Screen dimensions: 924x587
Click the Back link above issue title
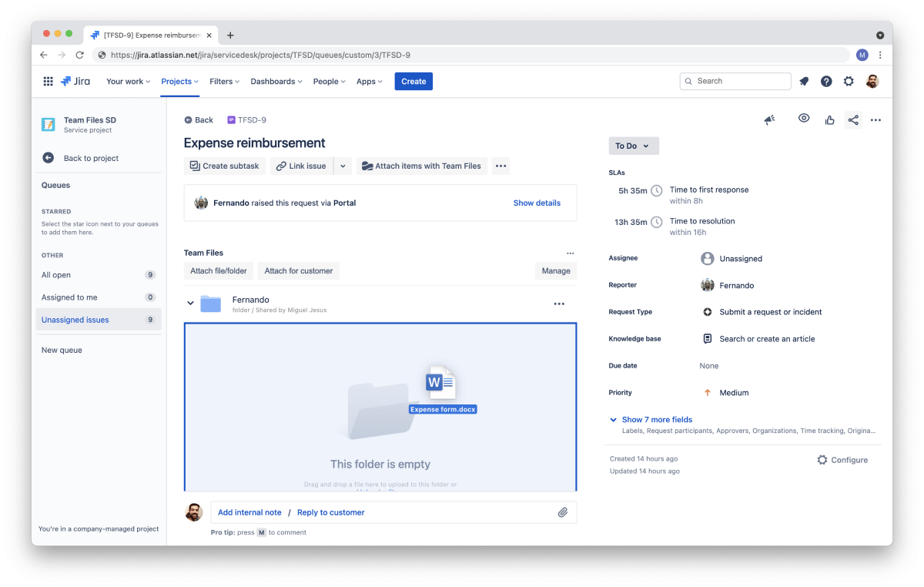[x=199, y=120]
